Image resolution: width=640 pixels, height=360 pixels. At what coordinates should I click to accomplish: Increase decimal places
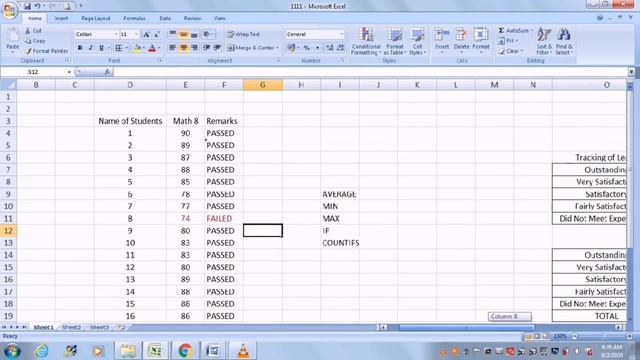[329, 48]
